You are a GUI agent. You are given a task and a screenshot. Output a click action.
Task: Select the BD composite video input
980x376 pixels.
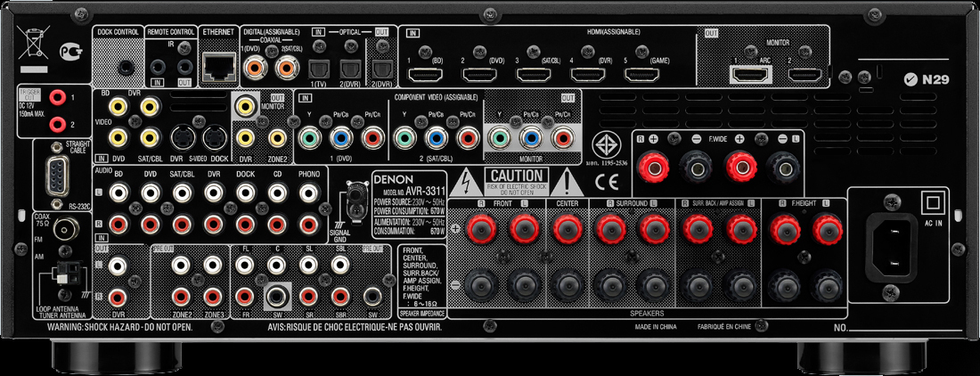(x=117, y=107)
